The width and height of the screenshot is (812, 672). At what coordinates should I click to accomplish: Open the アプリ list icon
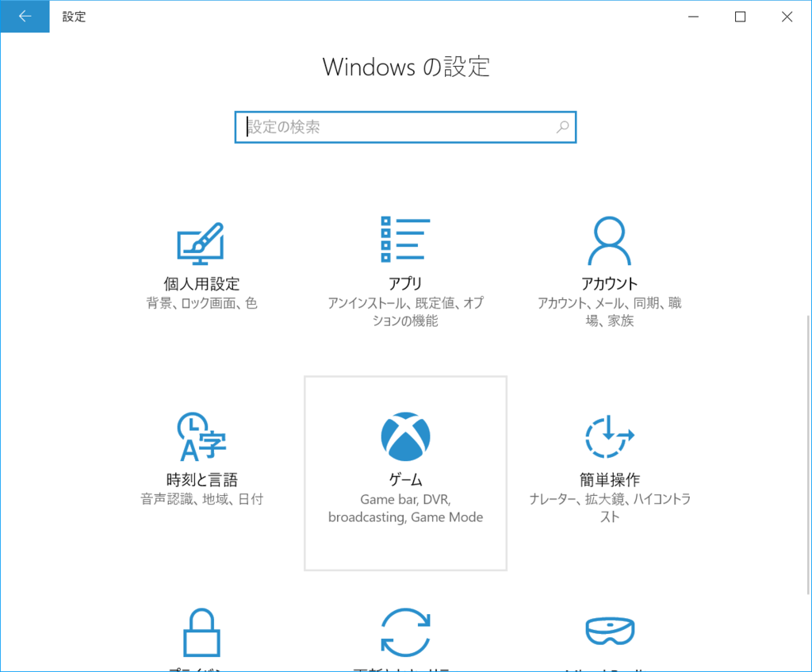pyautogui.click(x=405, y=240)
